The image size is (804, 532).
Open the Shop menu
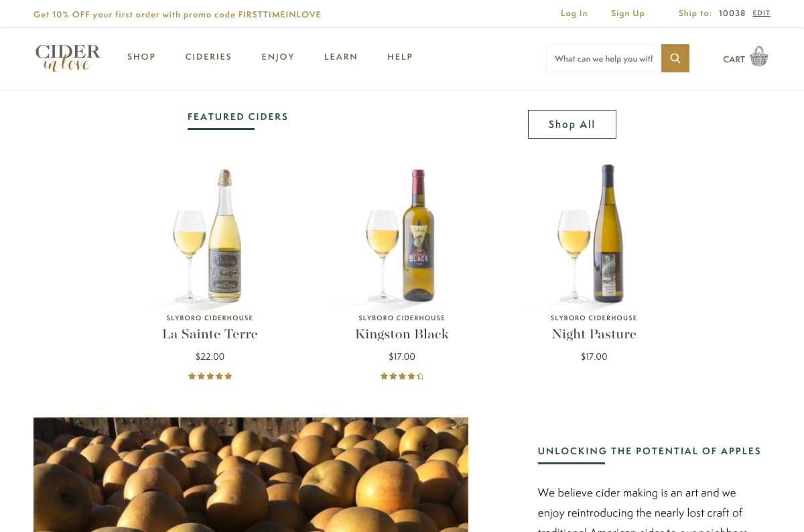pyautogui.click(x=141, y=57)
